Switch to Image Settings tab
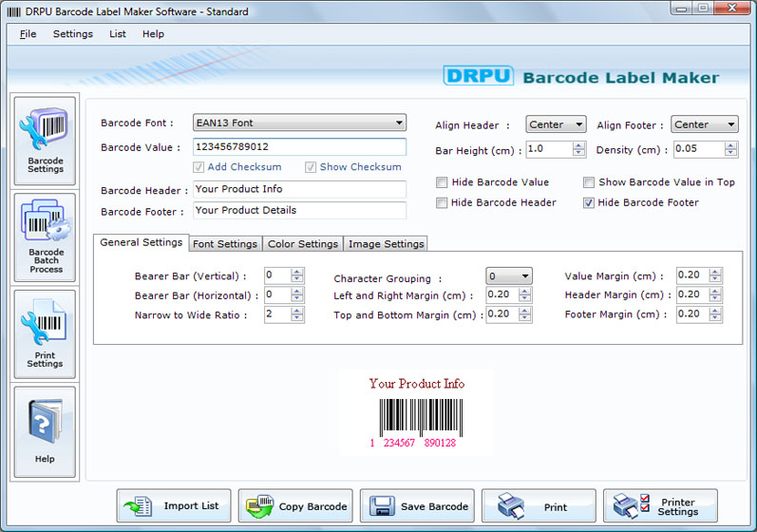Screen dimensions: 757x532 pos(387,244)
